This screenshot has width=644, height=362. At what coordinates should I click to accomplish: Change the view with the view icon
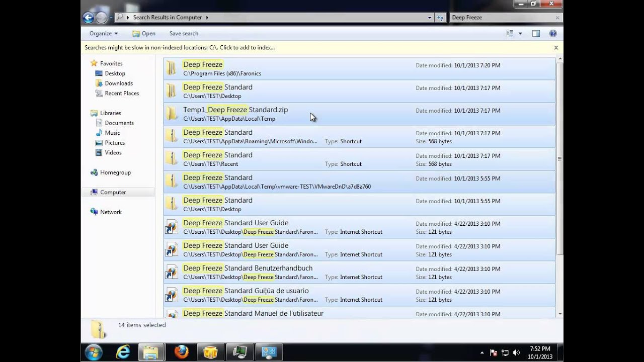(x=510, y=34)
